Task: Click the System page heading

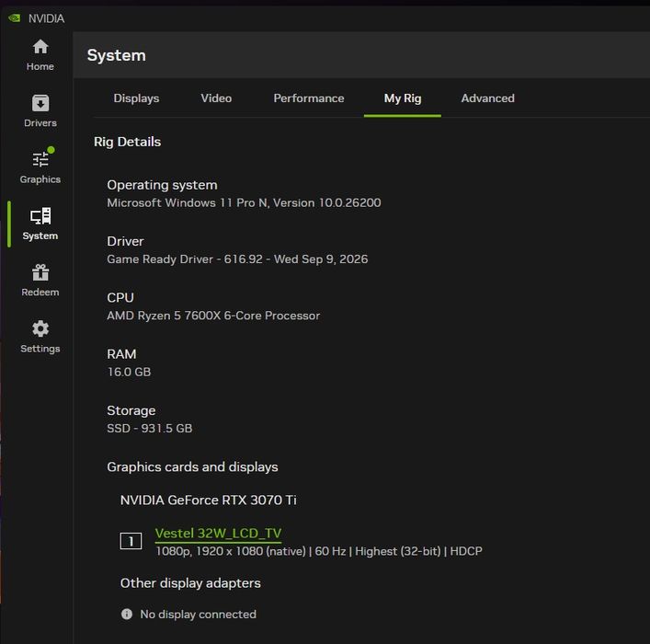Action: point(117,55)
